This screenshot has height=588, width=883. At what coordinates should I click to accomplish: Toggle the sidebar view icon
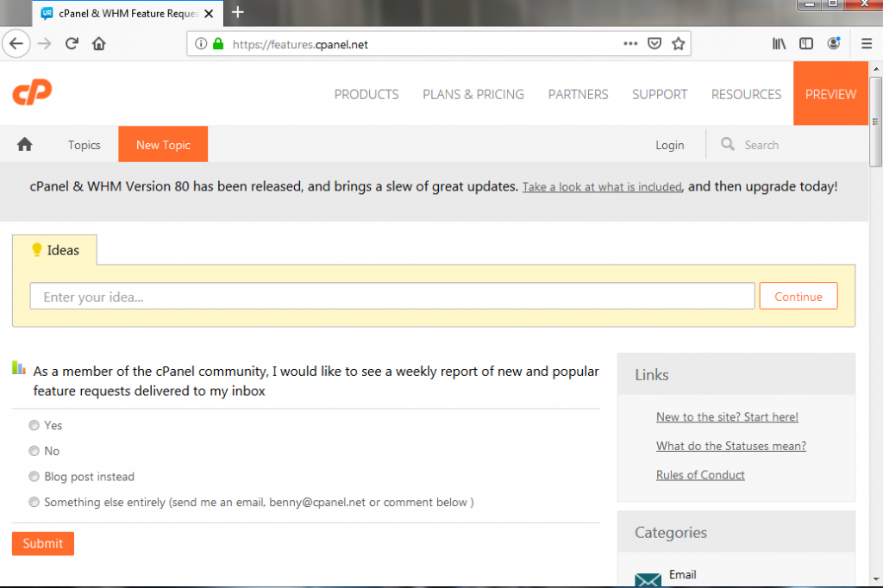806,43
